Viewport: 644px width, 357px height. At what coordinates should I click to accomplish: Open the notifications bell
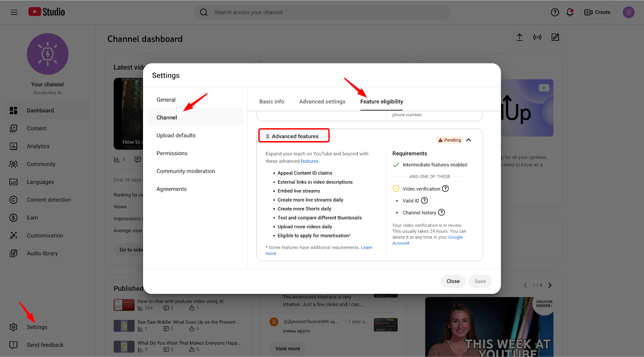click(570, 12)
